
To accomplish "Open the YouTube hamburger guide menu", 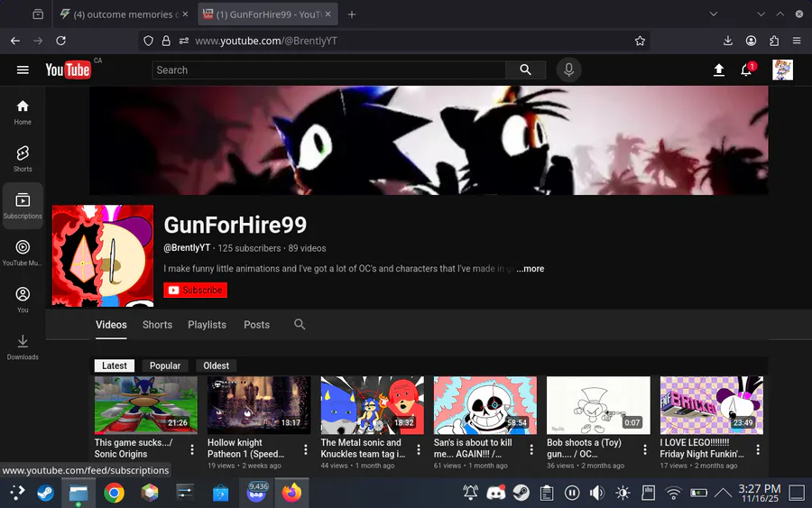I will click(x=23, y=69).
